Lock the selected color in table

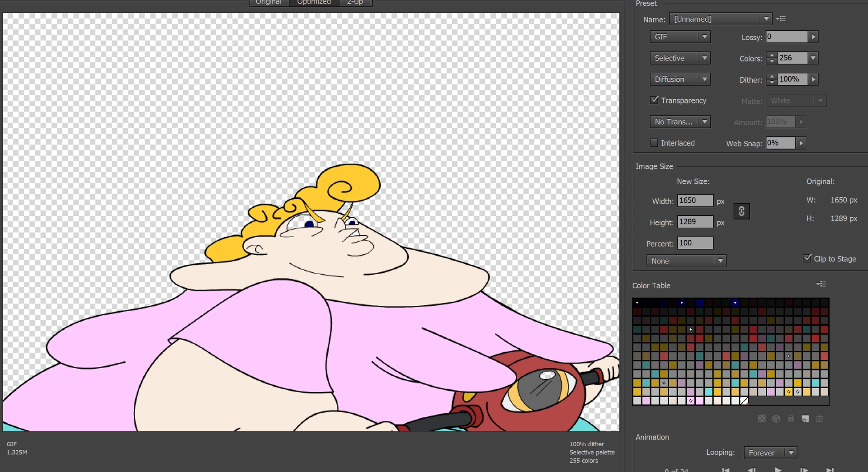tap(791, 419)
